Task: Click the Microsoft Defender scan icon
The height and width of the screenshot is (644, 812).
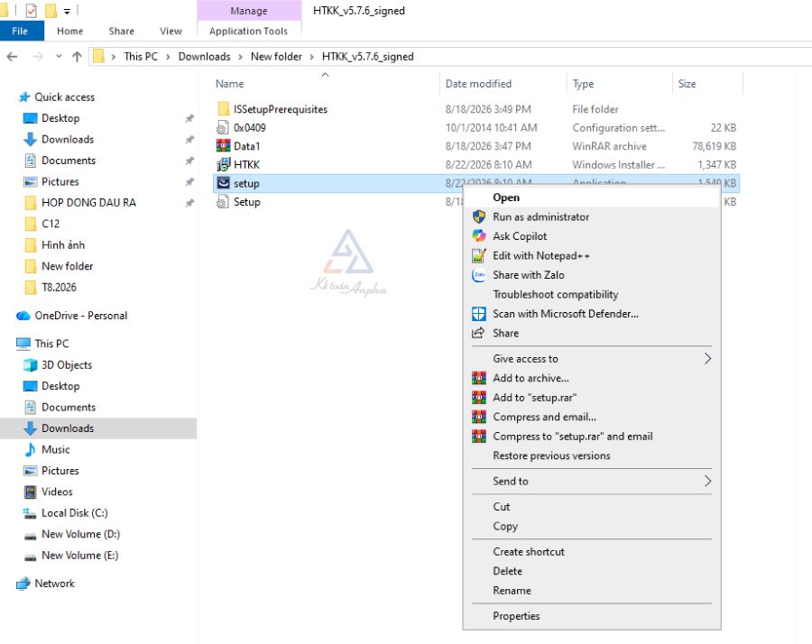Action: [478, 314]
